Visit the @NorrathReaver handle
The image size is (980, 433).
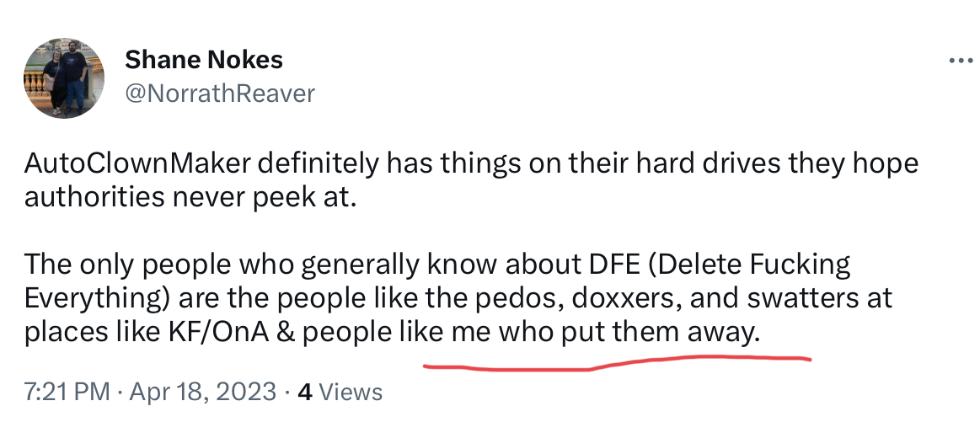point(219,93)
